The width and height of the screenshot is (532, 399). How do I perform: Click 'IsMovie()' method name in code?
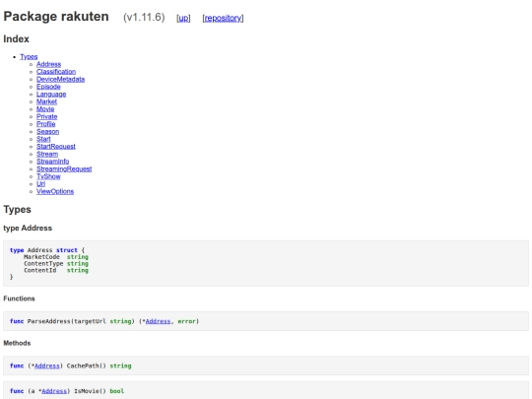(x=91, y=391)
